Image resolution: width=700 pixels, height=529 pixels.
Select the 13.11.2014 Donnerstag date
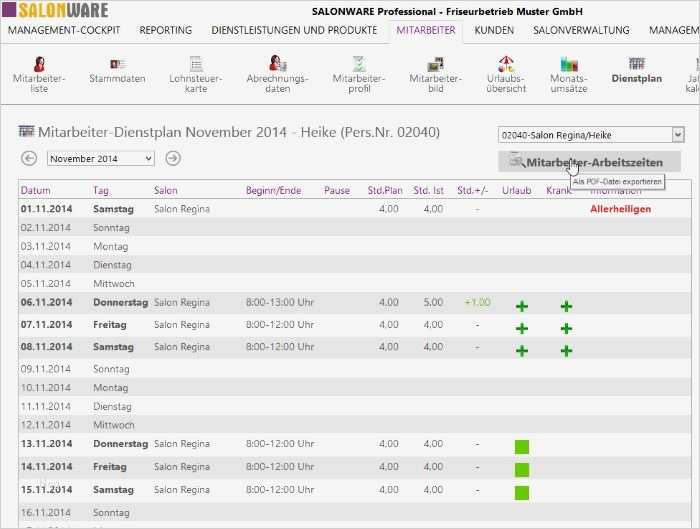(x=46, y=444)
